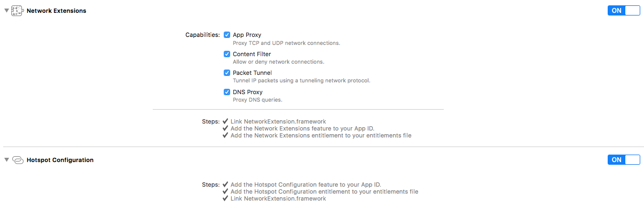The image size is (644, 207).
Task: Collapse the Hotspot Configuration section triangle
Action: pos(6,160)
